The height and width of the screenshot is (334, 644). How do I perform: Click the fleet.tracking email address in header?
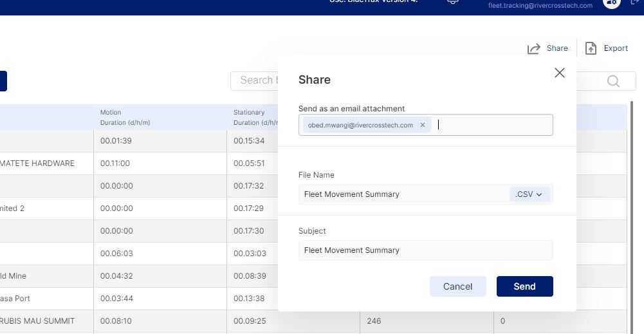click(540, 6)
